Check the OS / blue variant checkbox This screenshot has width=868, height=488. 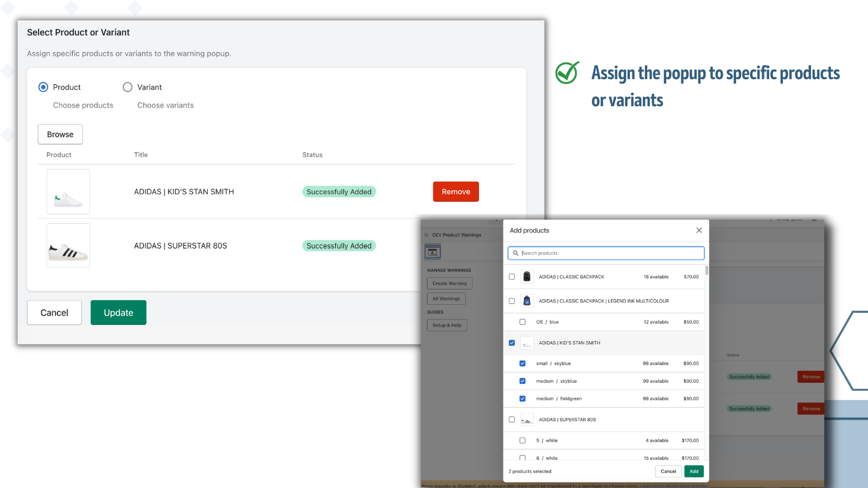pyautogui.click(x=522, y=322)
